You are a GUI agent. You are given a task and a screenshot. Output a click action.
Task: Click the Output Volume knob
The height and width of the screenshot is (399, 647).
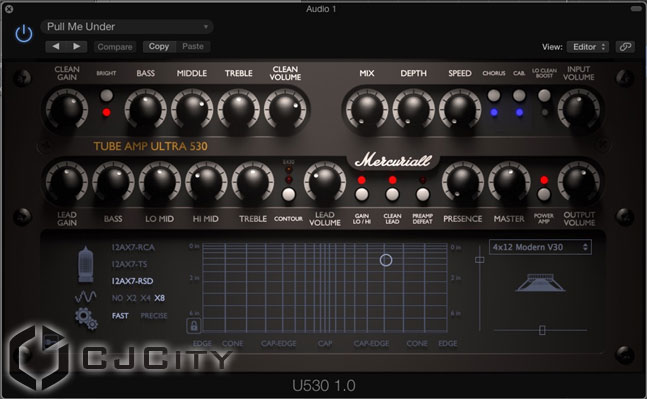579,182
